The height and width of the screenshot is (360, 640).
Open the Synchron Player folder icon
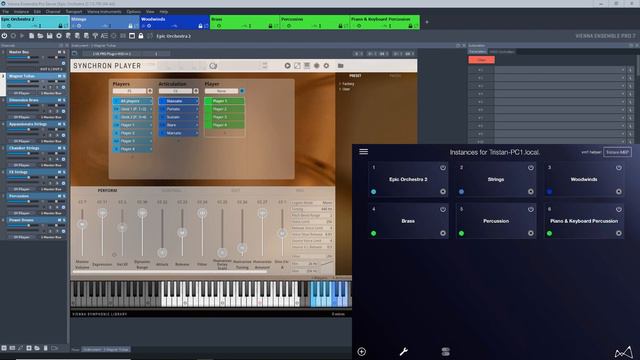coord(340,65)
